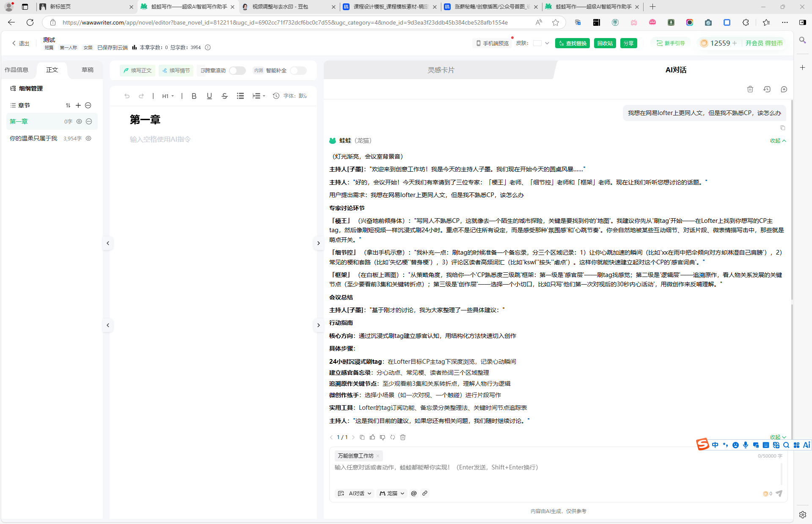
Task: Switch to the 草稿 tab
Action: (88, 70)
